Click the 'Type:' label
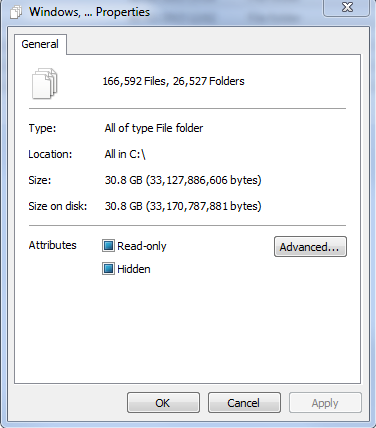This screenshot has height=428, width=376. click(x=42, y=128)
